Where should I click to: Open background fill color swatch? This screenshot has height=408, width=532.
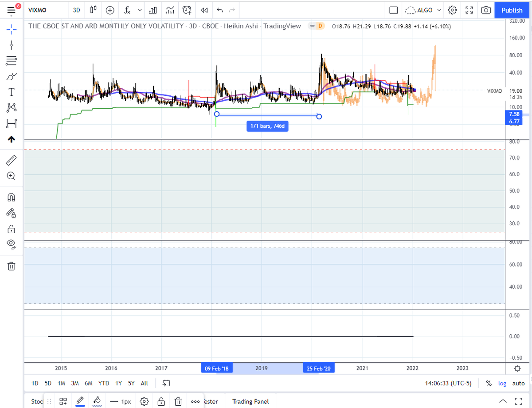pyautogui.click(x=97, y=401)
